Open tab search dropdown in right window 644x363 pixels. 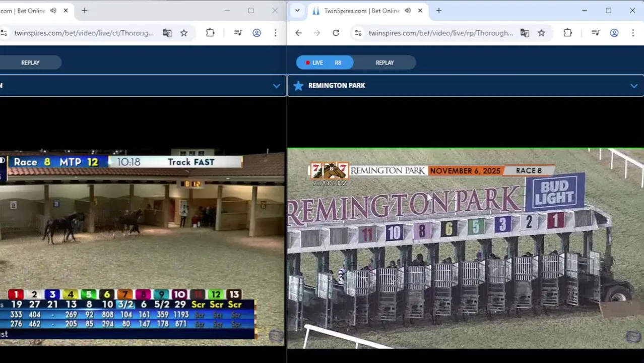pos(297,11)
